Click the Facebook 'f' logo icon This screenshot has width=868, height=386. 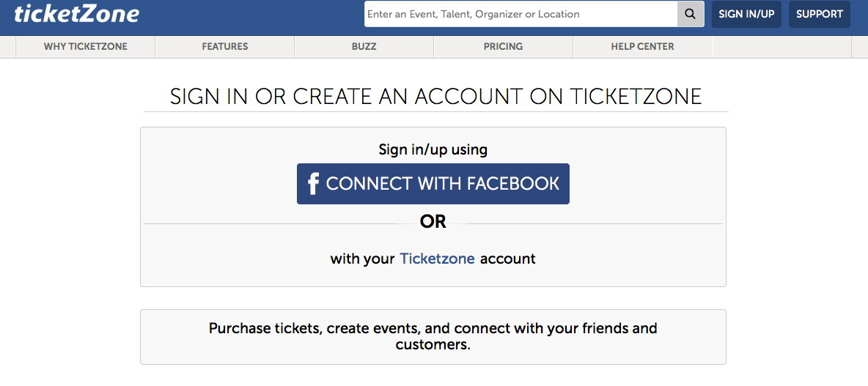(x=313, y=184)
